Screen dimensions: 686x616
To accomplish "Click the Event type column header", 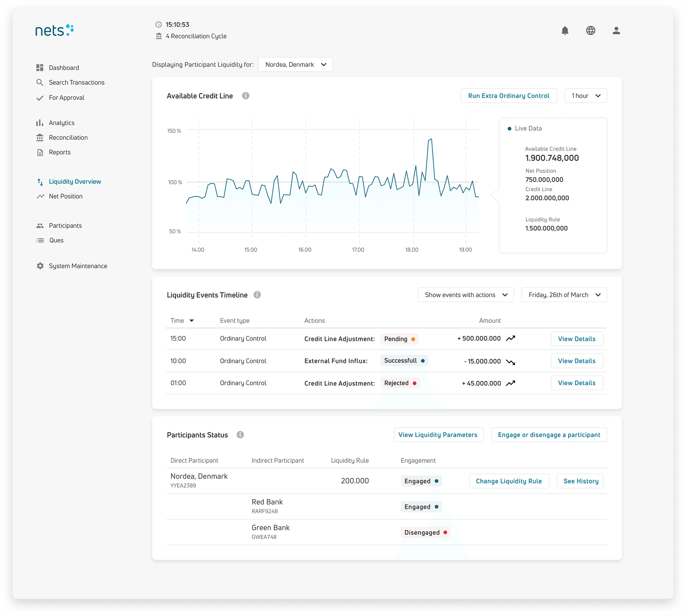I will point(235,321).
